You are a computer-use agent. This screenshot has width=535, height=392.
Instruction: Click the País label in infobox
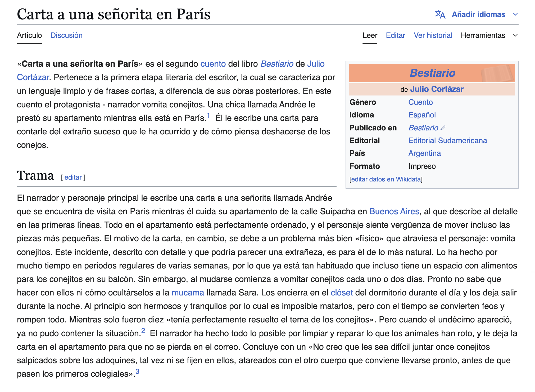(357, 153)
